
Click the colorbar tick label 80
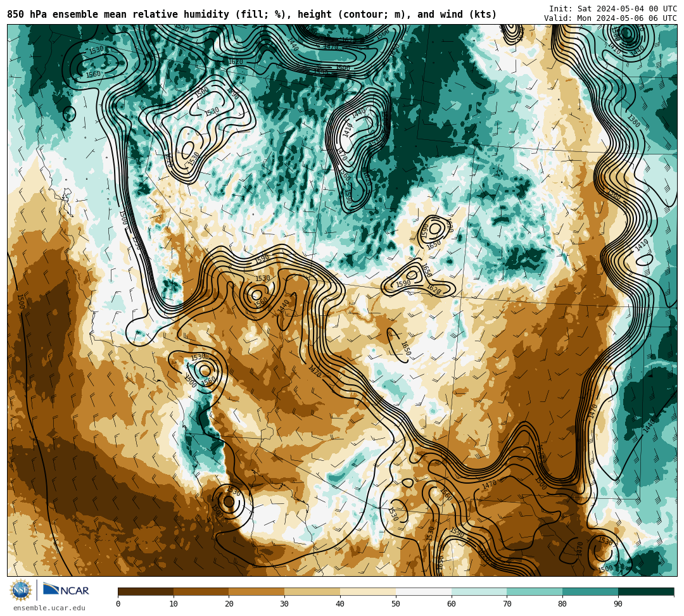563,604
